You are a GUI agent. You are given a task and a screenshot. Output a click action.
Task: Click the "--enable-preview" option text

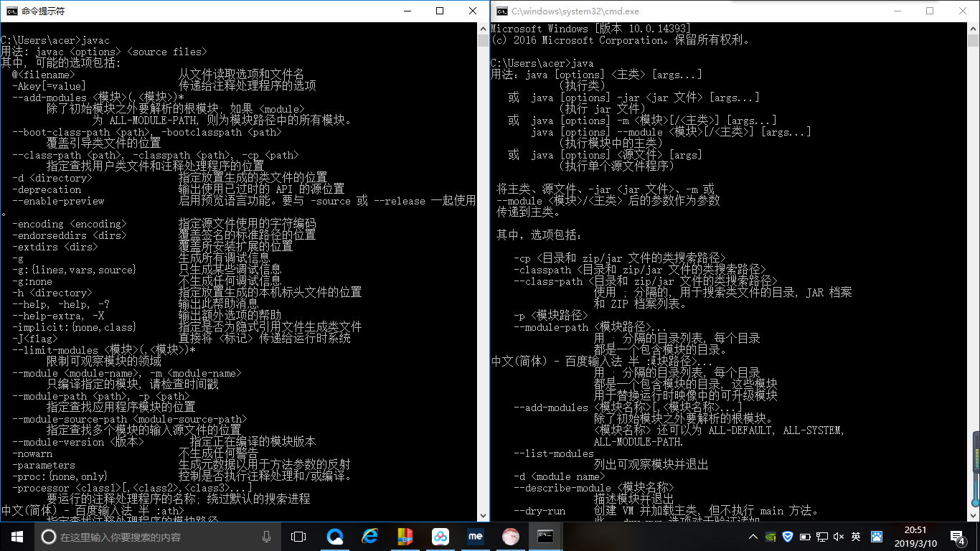[58, 202]
